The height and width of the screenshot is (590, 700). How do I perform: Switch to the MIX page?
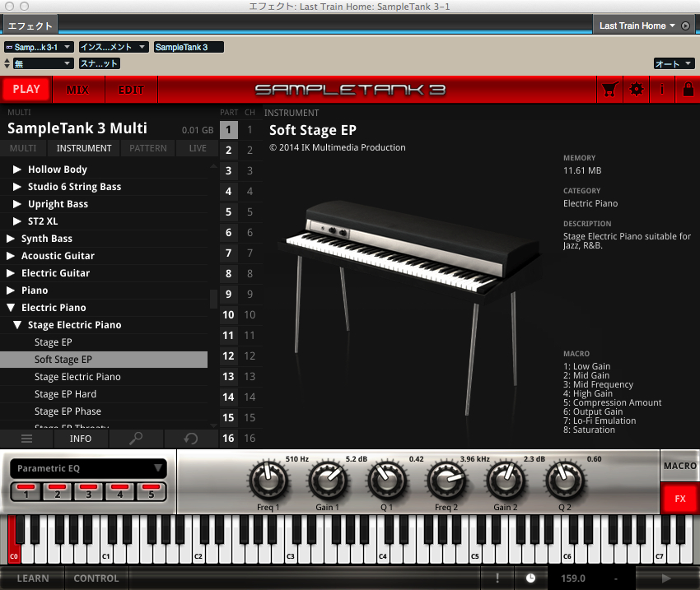(x=78, y=89)
